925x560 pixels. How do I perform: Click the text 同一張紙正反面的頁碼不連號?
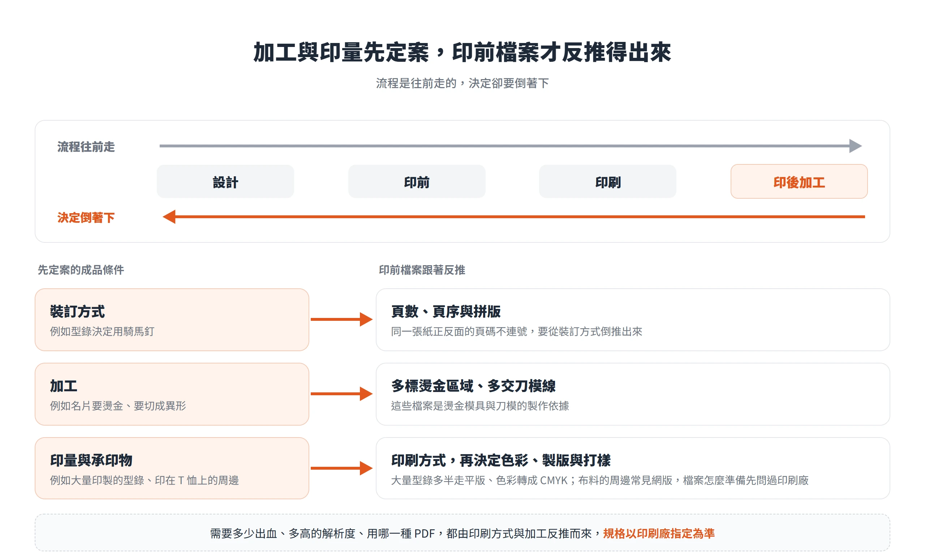(459, 331)
